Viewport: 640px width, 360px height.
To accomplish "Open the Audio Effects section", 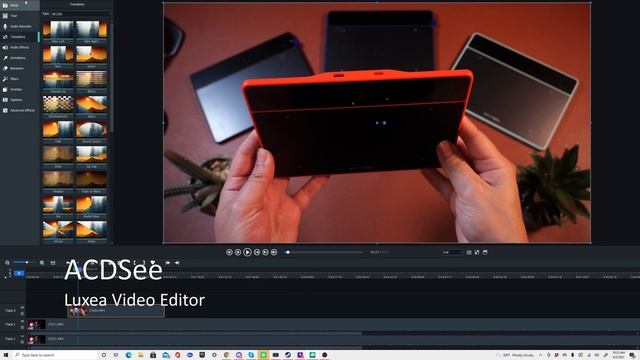I will 19,48.
